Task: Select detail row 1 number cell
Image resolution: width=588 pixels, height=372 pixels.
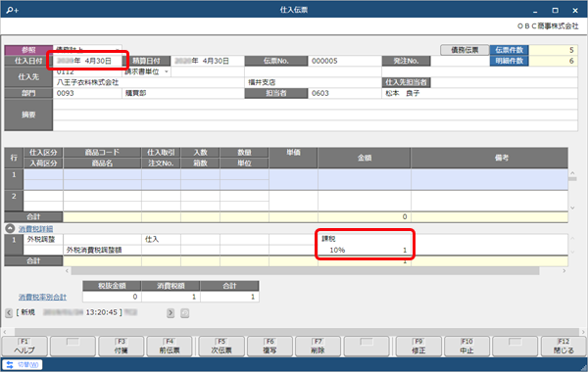Action: point(14,179)
